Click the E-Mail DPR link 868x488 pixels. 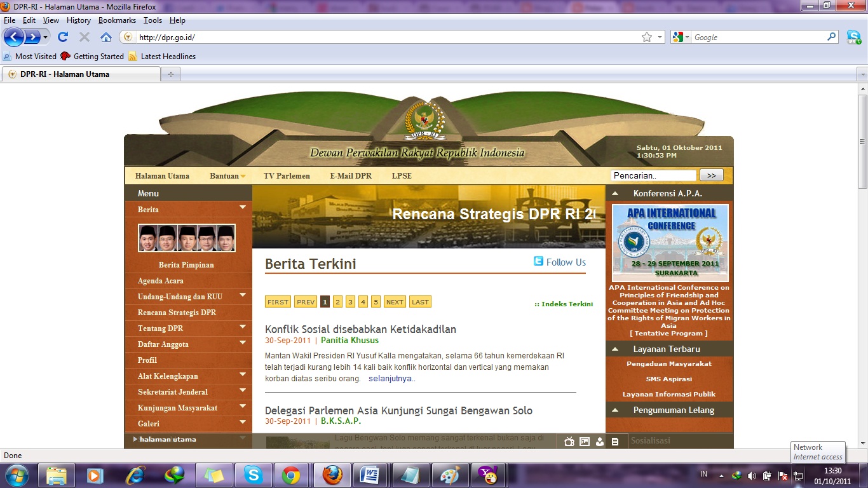coord(351,176)
